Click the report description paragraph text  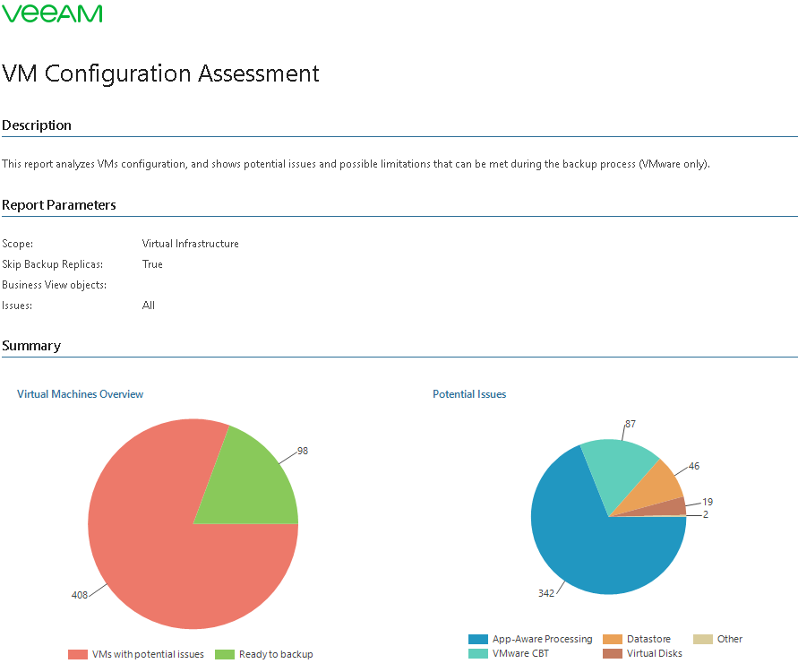(x=356, y=164)
